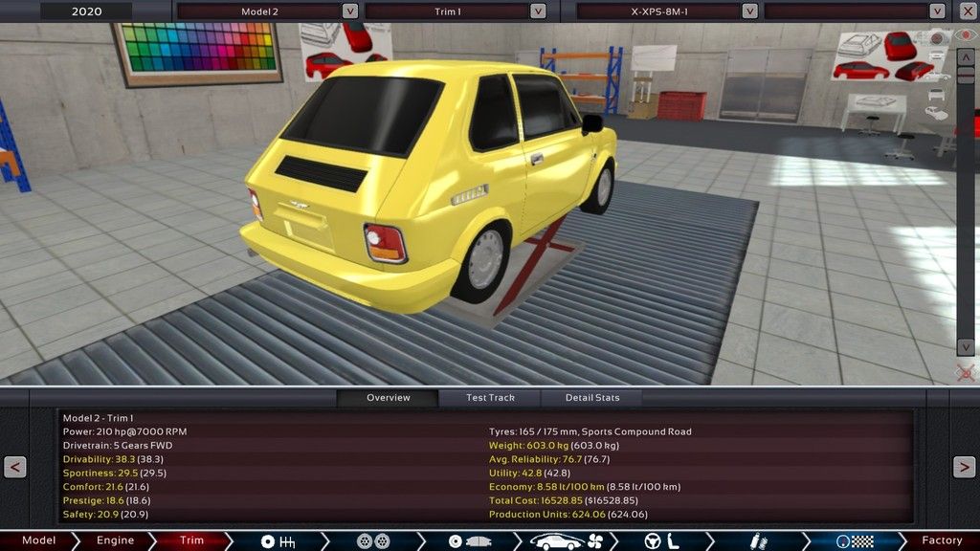The height and width of the screenshot is (551, 980).
Task: Click the Safety: 20.9 stat
Action: (x=105, y=514)
